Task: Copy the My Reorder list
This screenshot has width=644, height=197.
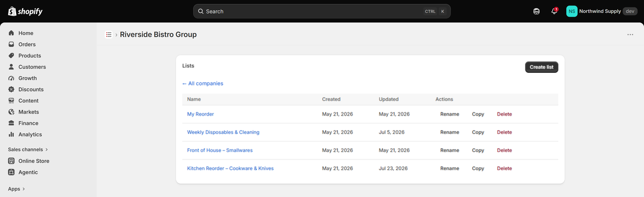Action: coord(478,114)
